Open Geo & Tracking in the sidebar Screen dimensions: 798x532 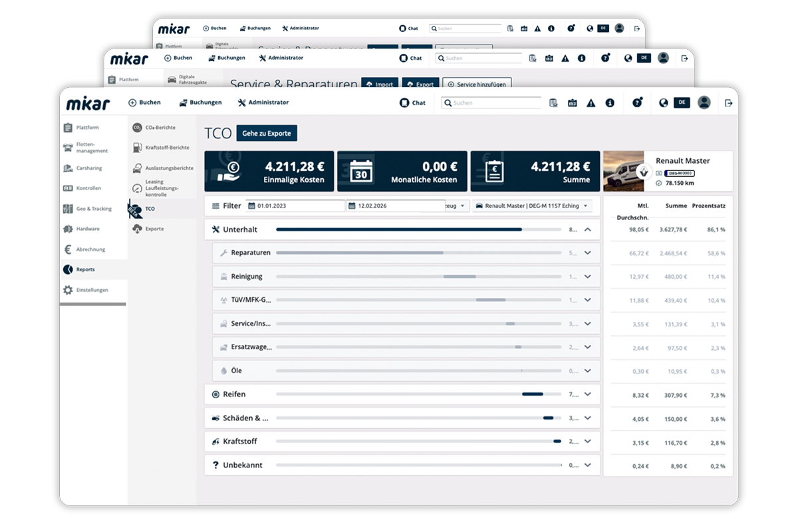[93, 209]
